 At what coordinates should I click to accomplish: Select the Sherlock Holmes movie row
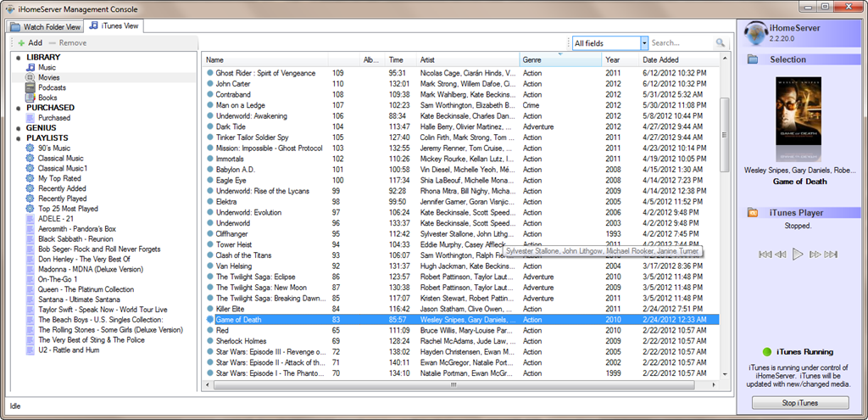pos(460,341)
